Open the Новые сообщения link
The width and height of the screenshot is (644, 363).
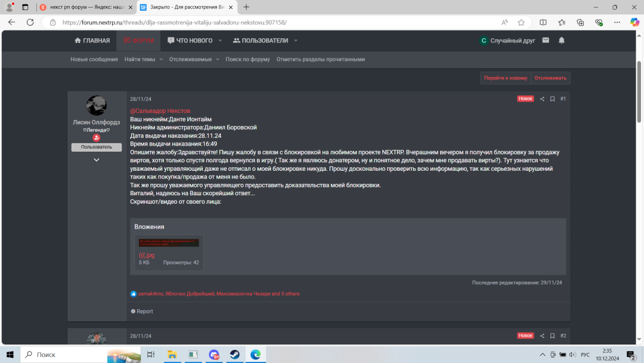pos(94,60)
